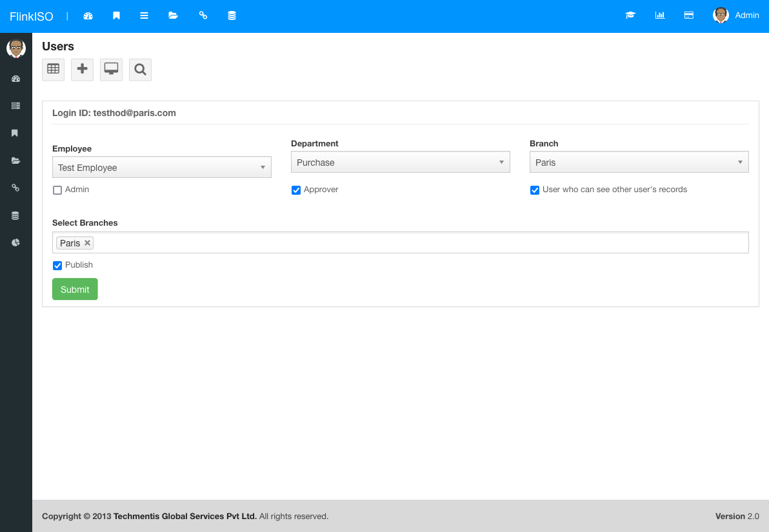Open the dashboard icon in left sidebar

point(15,79)
